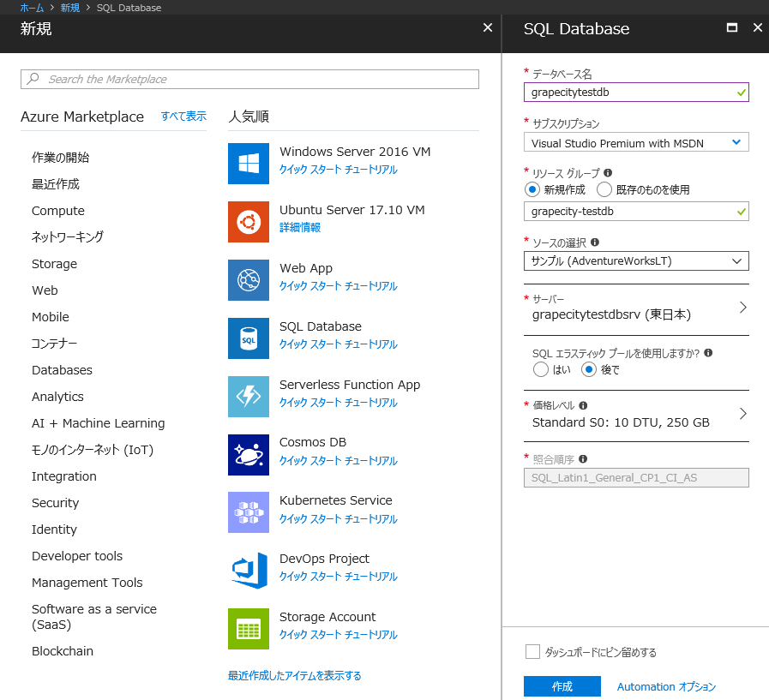The image size is (769, 700).
Task: Click the Search the Marketplace field
Action: pos(249,79)
